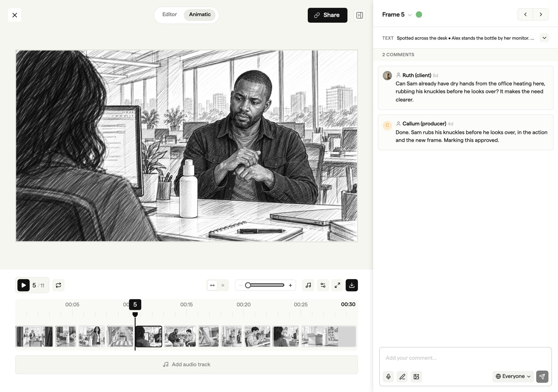This screenshot has width=558, height=392.
Task: Click the 00:15 timeline ruler label
Action: 186,305
